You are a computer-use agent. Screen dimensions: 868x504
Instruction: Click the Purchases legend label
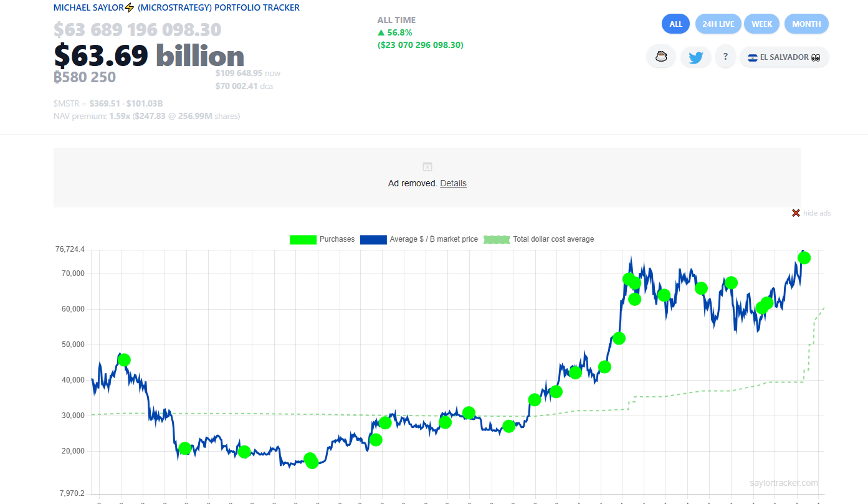tap(337, 239)
